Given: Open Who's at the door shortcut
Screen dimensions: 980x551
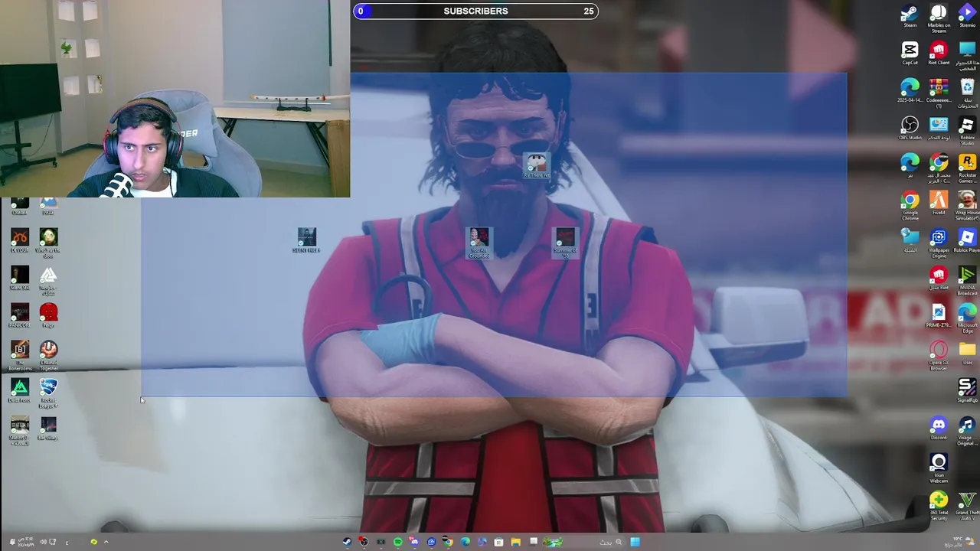Looking at the screenshot, I should 48,243.
